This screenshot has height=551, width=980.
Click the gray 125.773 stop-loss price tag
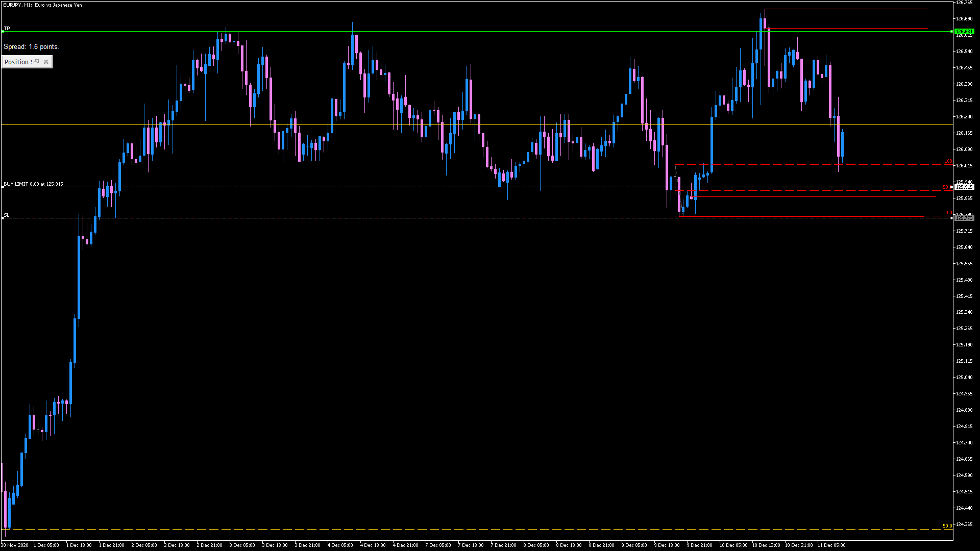pyautogui.click(x=964, y=218)
